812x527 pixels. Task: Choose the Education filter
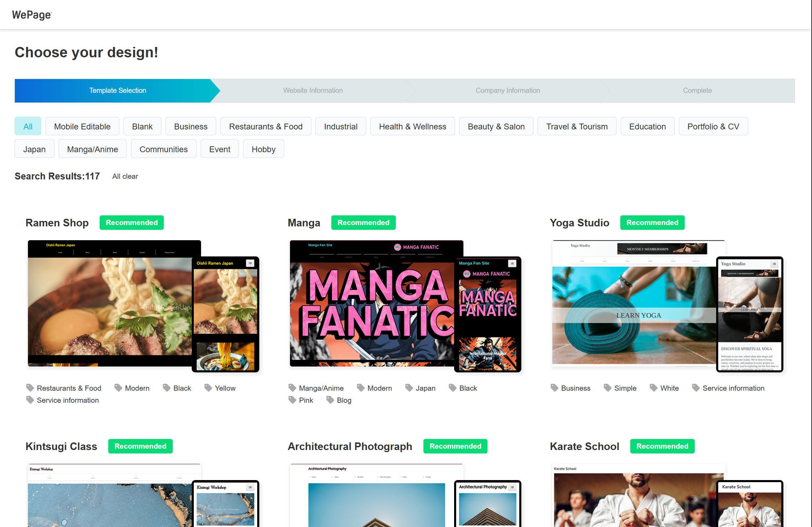tap(647, 126)
